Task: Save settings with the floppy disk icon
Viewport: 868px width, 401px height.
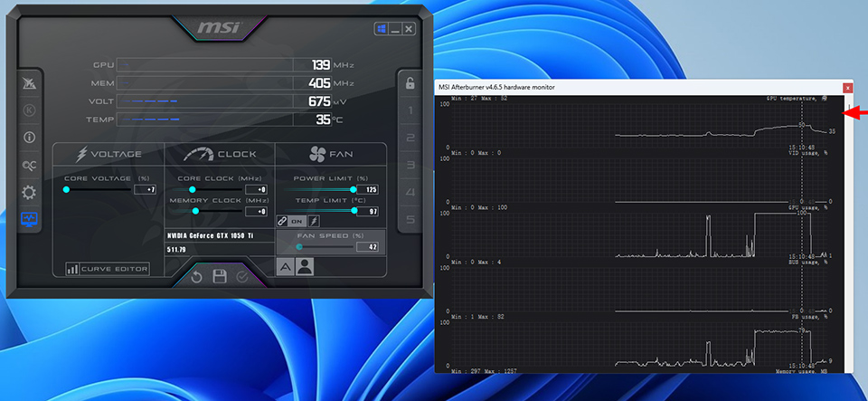Action: 219,276
